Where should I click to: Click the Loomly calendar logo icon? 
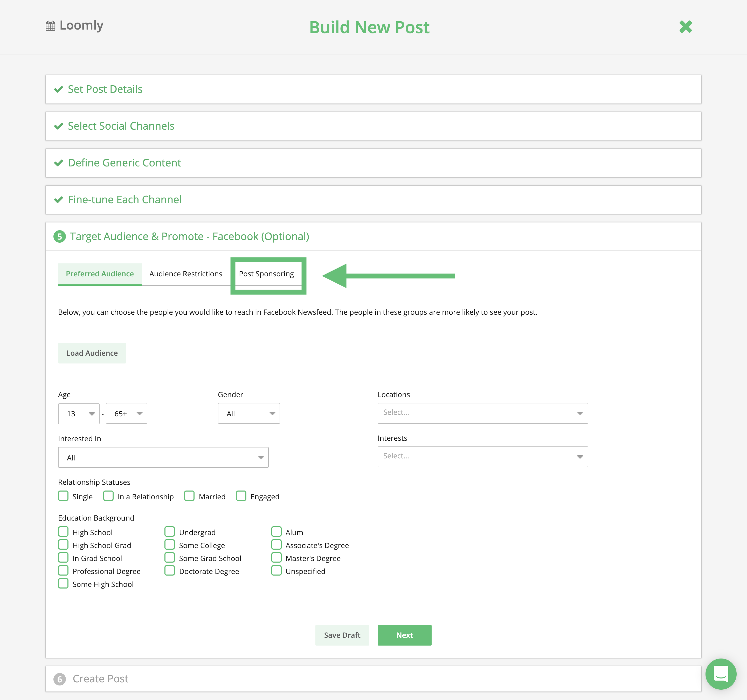click(x=50, y=26)
